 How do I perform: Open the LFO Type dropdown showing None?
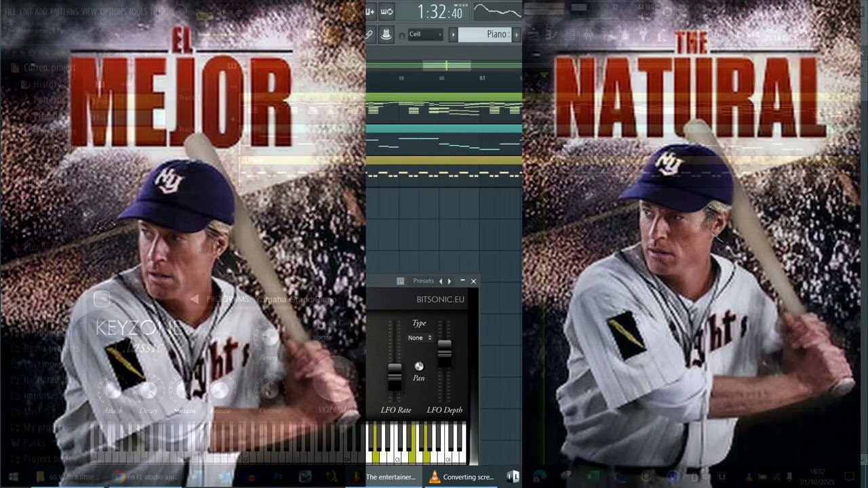(420, 338)
